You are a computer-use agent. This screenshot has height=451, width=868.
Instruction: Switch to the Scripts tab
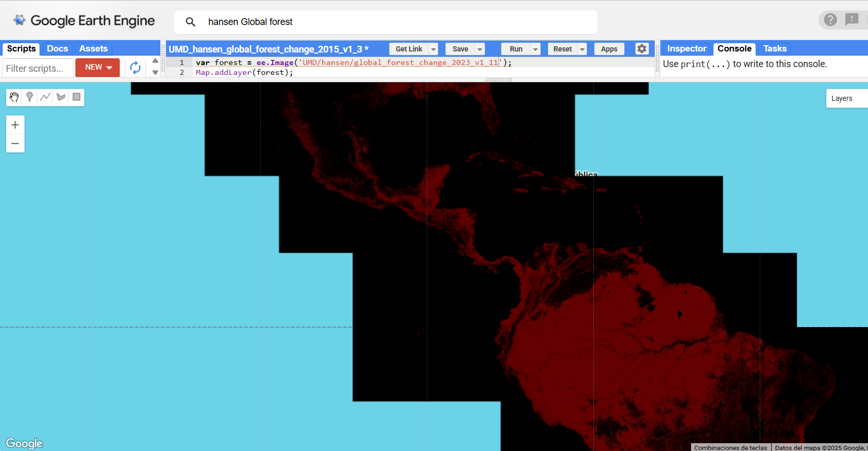tap(21, 48)
